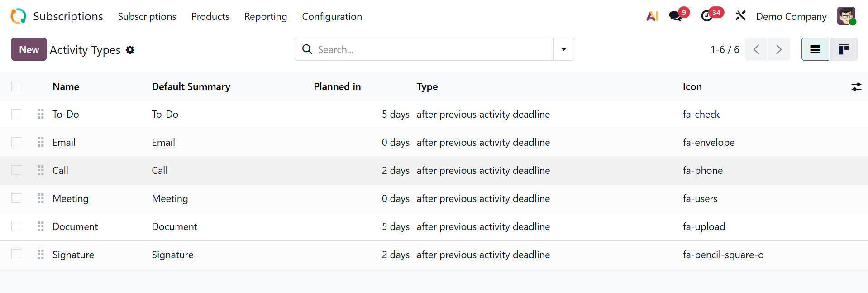Check the Meeting row checkbox
Screen dimensions: 868x293
[16, 198]
